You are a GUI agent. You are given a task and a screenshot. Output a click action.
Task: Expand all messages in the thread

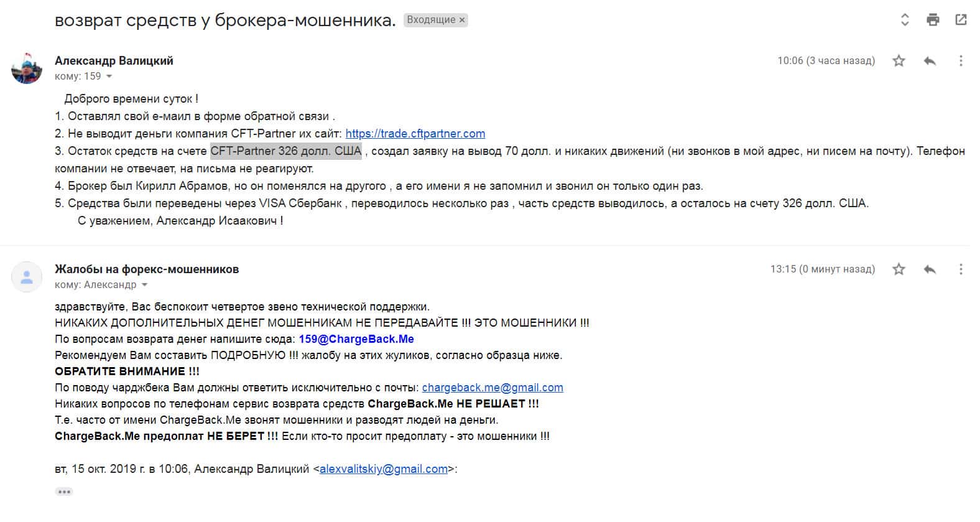[905, 20]
